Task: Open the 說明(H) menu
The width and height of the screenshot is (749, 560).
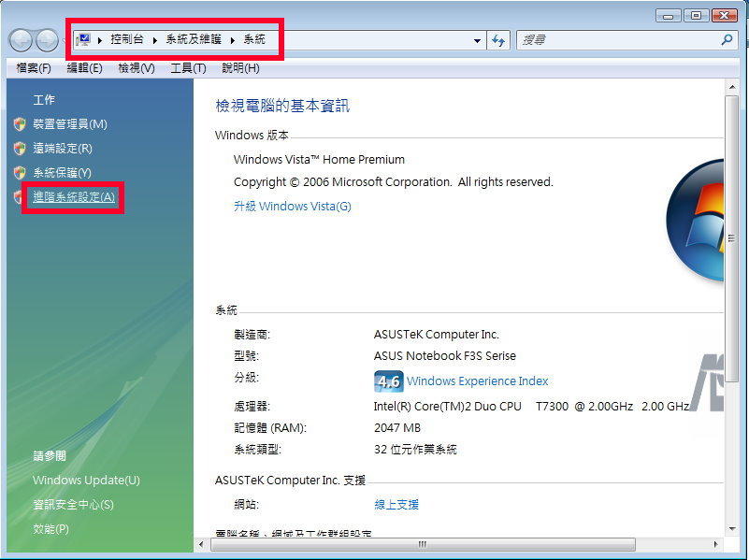Action: (240, 68)
